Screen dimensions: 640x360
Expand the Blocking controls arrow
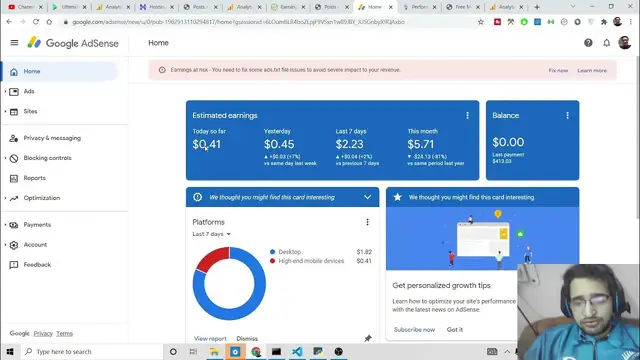tap(5, 158)
